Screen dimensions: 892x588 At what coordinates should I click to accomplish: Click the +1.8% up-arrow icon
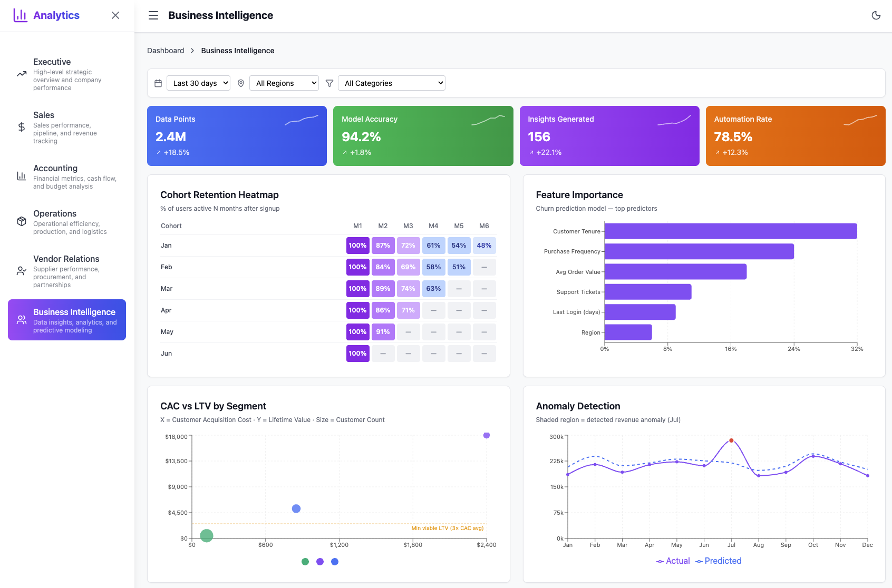[x=345, y=152]
